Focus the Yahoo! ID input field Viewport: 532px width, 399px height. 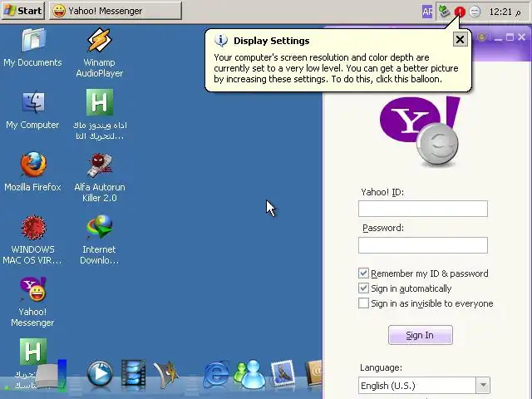point(423,209)
